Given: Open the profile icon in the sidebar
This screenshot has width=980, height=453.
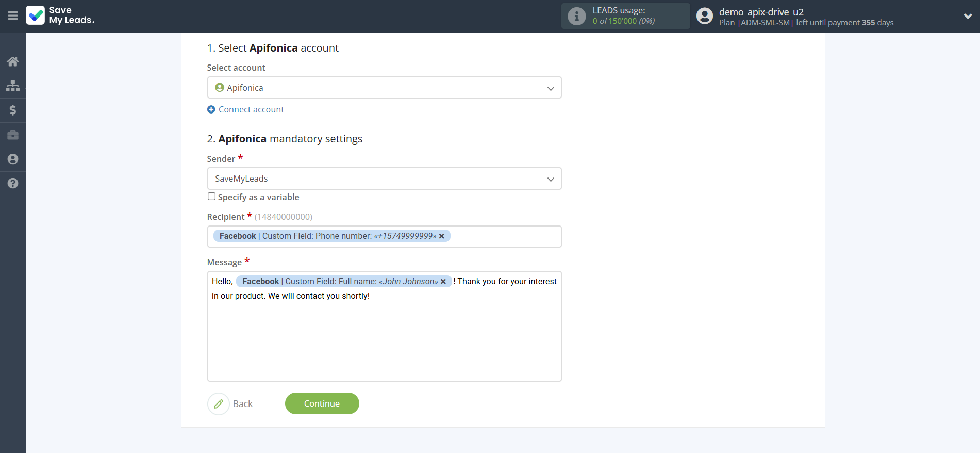Looking at the screenshot, I should point(13,159).
